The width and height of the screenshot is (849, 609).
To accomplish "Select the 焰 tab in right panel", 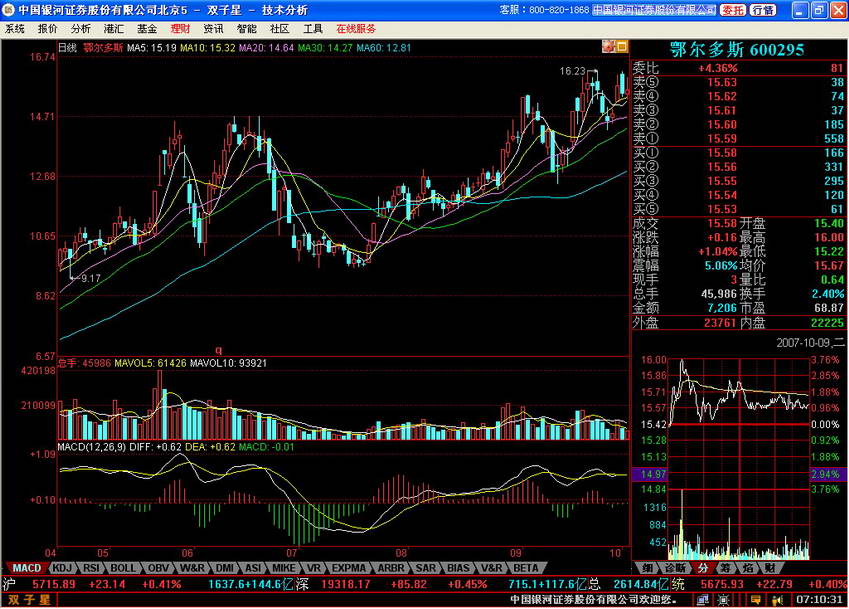I will (x=748, y=568).
